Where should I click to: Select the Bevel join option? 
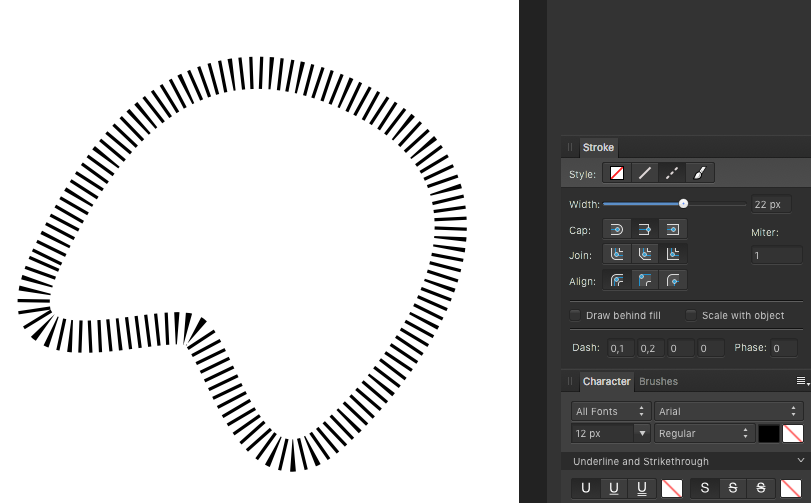click(644, 254)
